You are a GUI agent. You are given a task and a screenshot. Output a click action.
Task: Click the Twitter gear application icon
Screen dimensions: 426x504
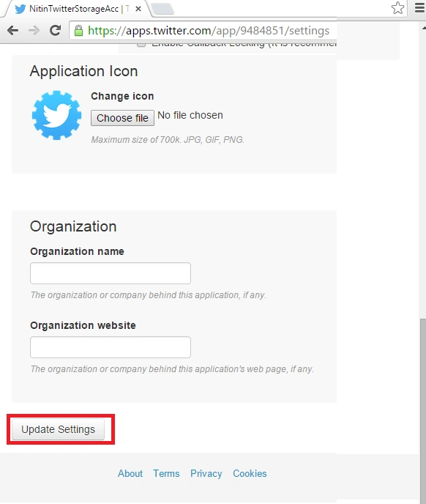click(x=56, y=115)
